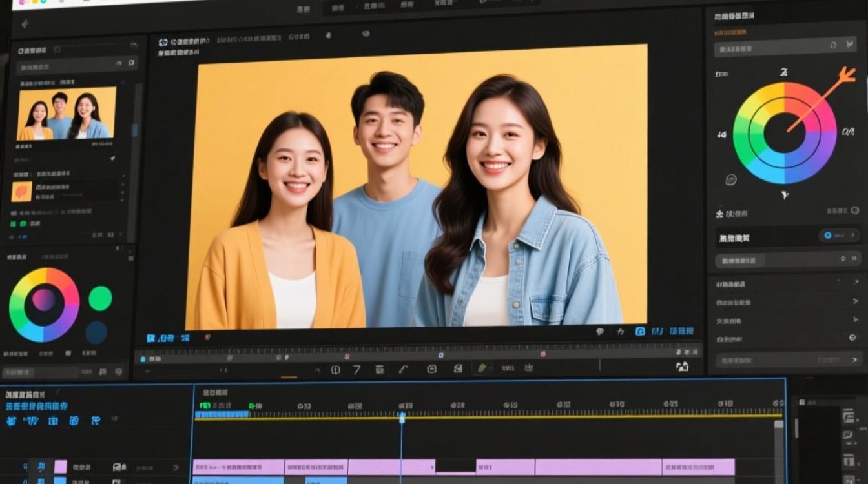Click the solid green color circle
The width and height of the screenshot is (868, 484).
[100, 298]
